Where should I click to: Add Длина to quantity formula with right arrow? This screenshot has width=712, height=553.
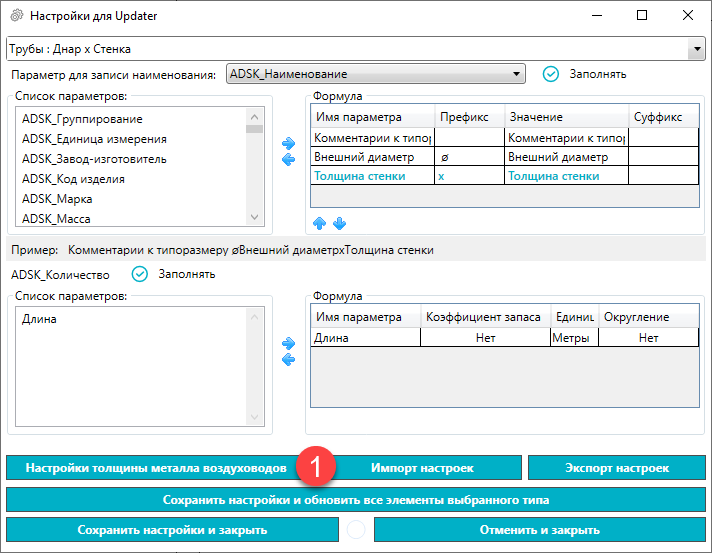point(288,343)
